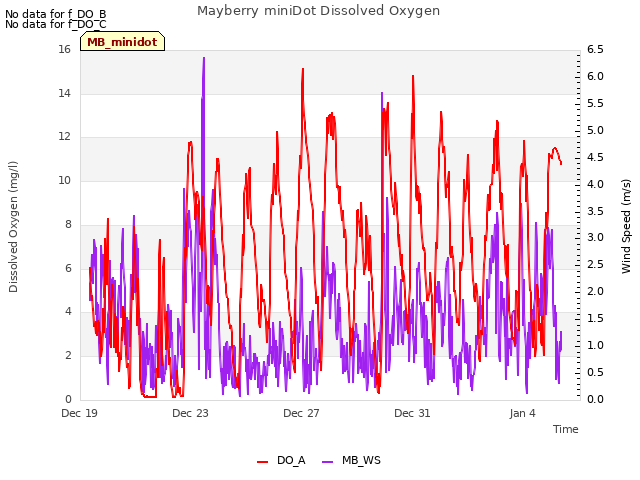Click the 2 left y-axis label
Viewport: 640px width, 480px height.
(x=68, y=355)
